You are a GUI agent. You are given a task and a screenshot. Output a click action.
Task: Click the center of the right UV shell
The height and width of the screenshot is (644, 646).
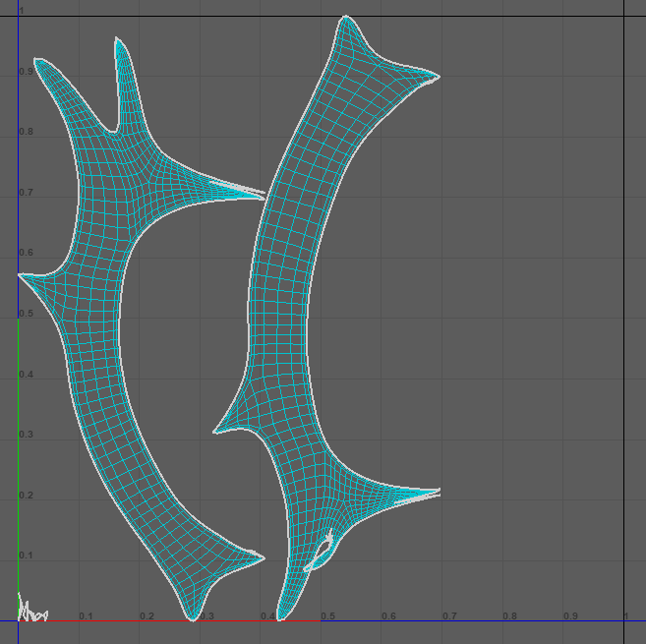click(x=278, y=324)
